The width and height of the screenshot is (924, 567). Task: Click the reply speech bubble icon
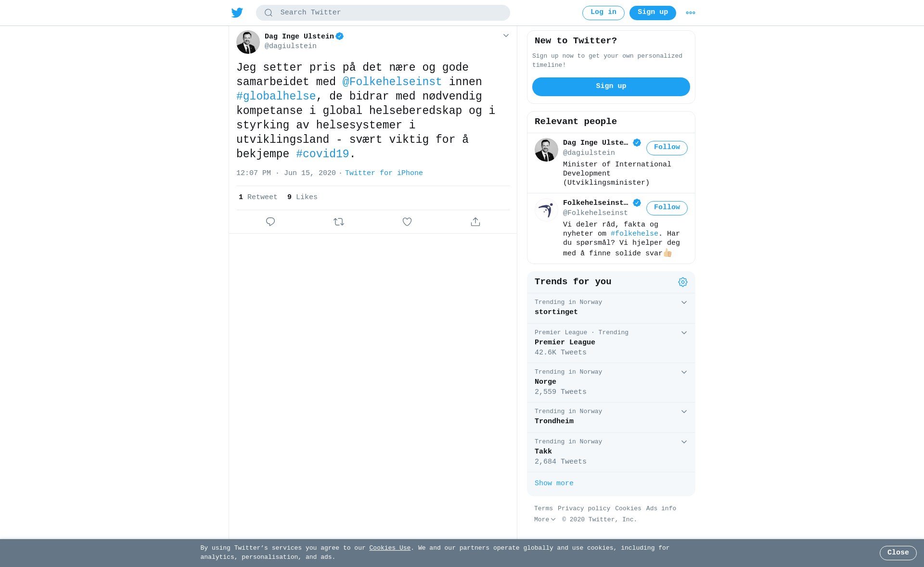[270, 222]
